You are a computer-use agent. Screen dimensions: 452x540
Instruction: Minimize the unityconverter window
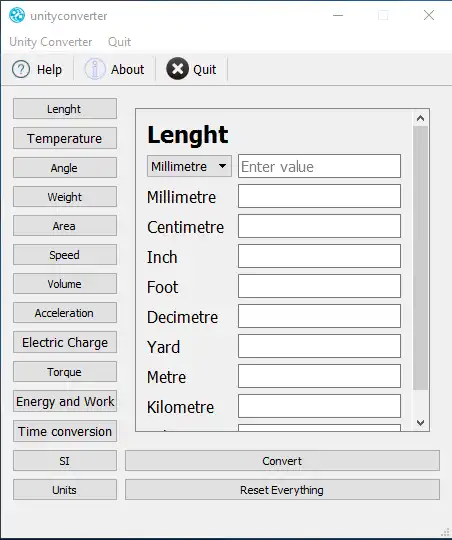[x=338, y=15]
